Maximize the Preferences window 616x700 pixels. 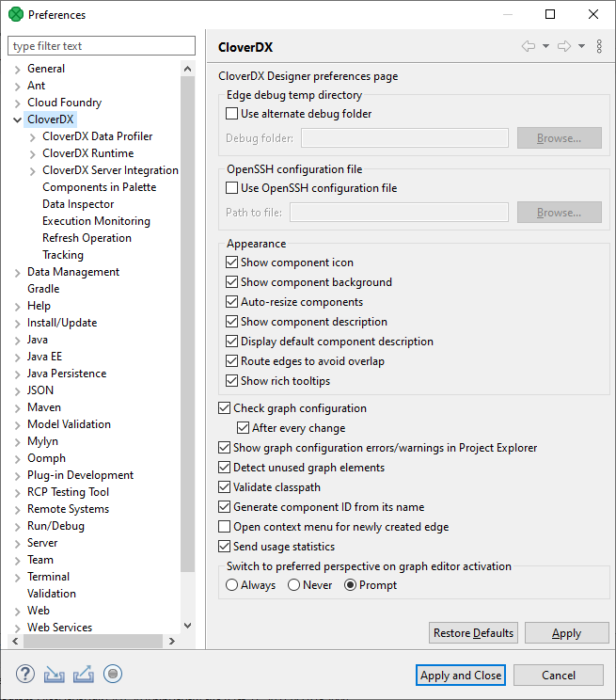550,14
